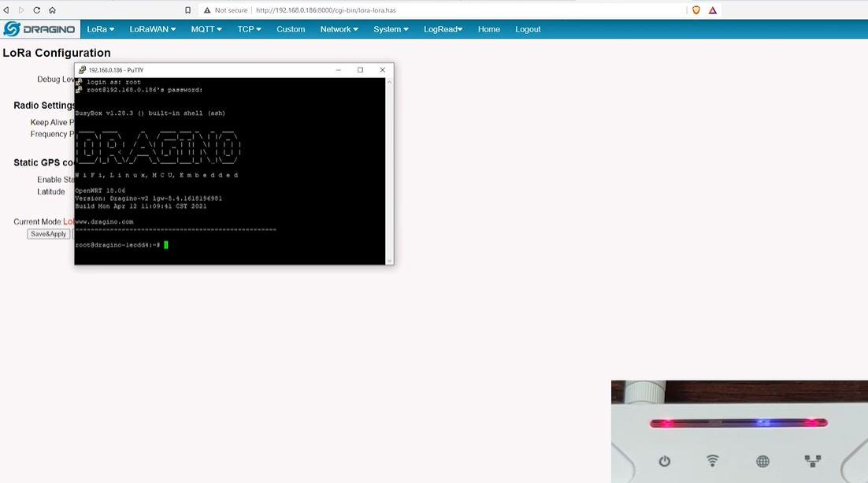Click the PuTTY scrollbar down arrow
This screenshot has height=483, width=868.
tap(390, 260)
